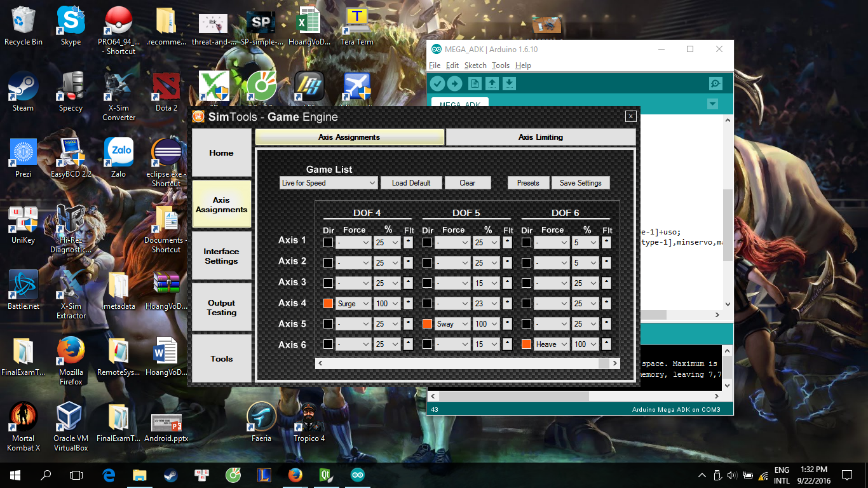Toggle Dir checkbox for Axis 5 under DOF 6
The image size is (868, 488).
[526, 323]
